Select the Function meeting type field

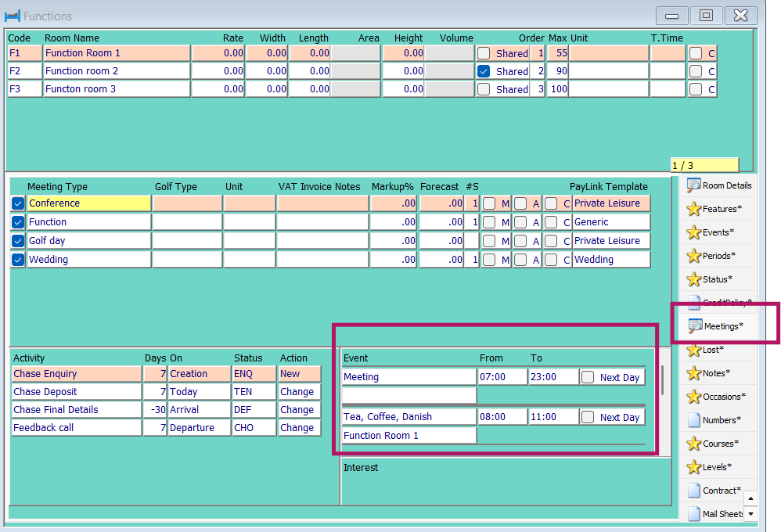pyautogui.click(x=88, y=222)
